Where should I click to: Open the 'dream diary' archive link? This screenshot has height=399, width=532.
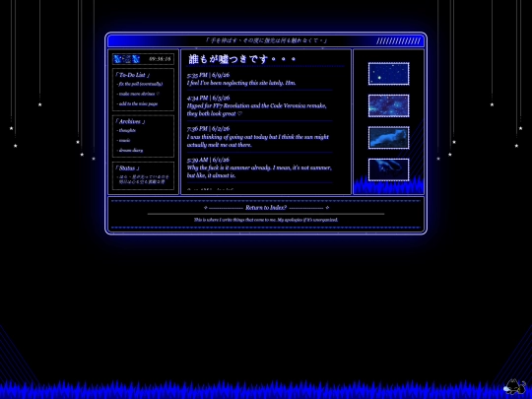[x=131, y=150]
